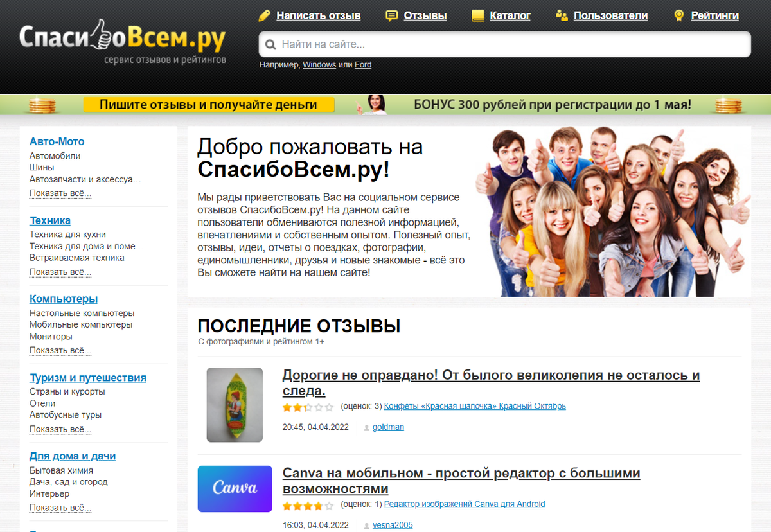The width and height of the screenshot is (771, 532).
Task: Click the award icon beside Рейтинги
Action: coord(679,15)
